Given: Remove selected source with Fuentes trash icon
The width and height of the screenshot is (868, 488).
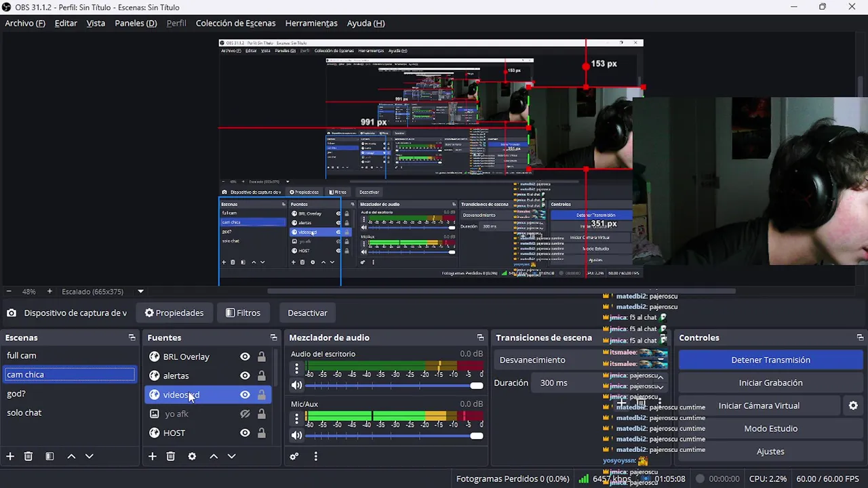Looking at the screenshot, I should pos(171,456).
